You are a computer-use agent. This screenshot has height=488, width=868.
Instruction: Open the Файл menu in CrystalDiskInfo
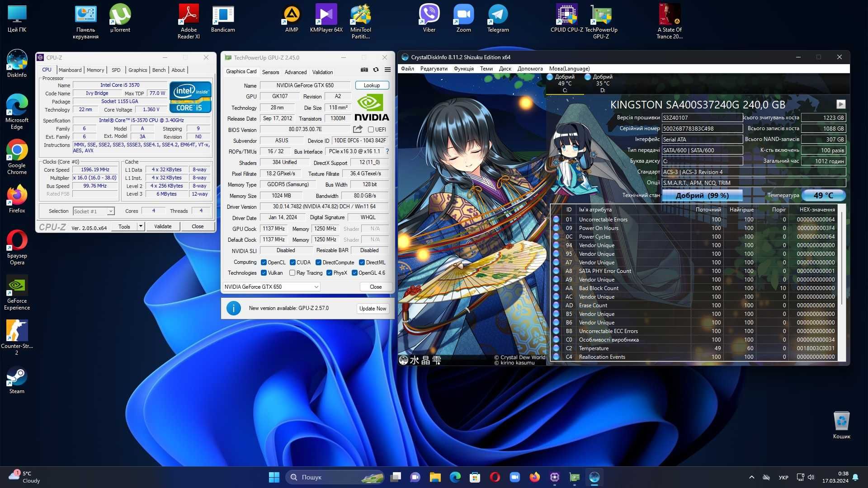coord(407,69)
